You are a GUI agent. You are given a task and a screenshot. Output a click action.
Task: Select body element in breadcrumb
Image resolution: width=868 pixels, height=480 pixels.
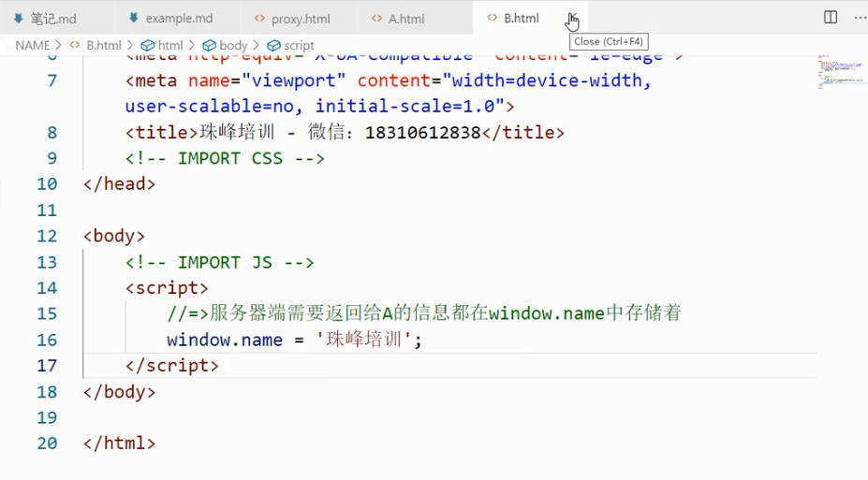[233, 45]
